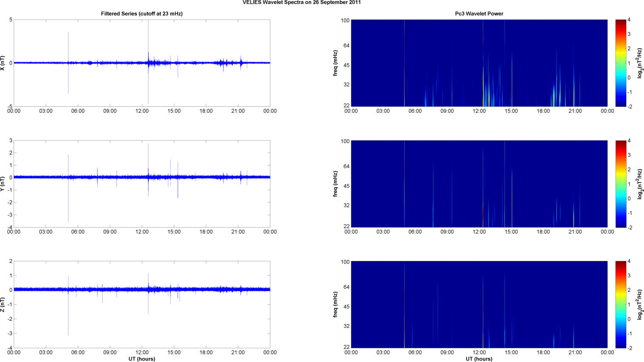Click the 'Filtered Series (cutoff at 23 mHz)' title
Image resolution: width=644 pixels, height=362 pixels.
tap(142, 14)
